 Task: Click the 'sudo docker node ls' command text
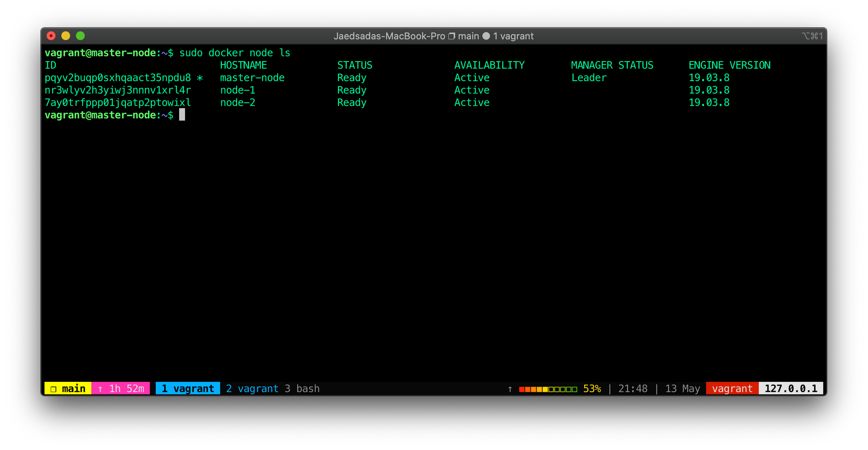point(235,53)
